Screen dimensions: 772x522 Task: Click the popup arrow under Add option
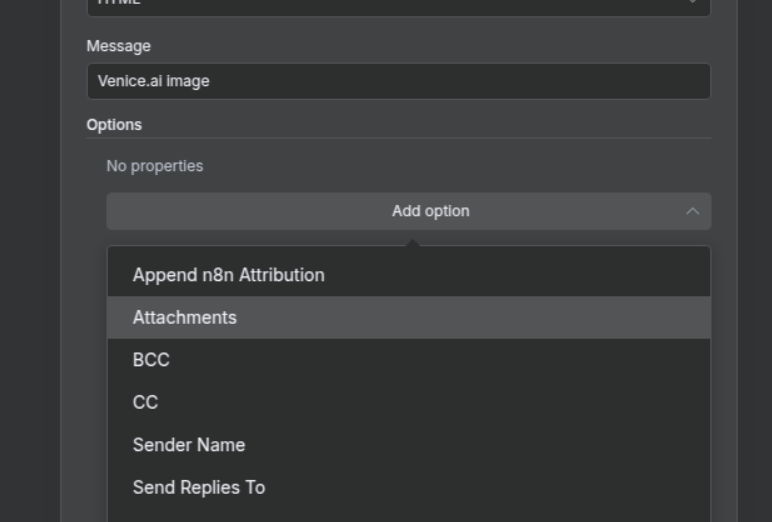[411, 243]
